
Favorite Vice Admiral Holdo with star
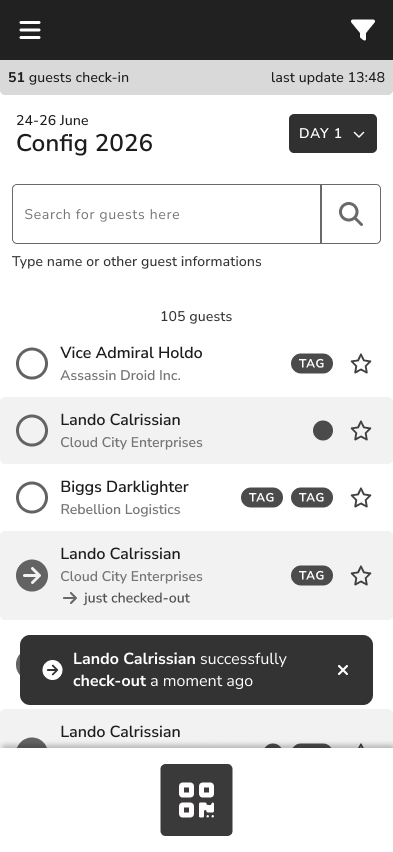point(361,364)
